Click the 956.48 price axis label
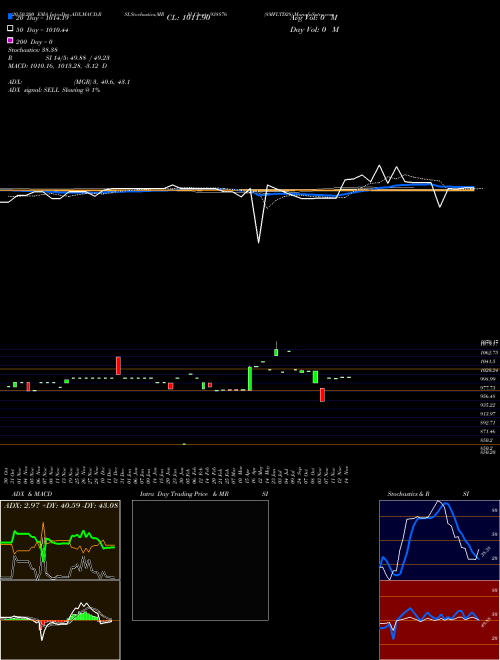500x660 pixels. click(x=489, y=397)
